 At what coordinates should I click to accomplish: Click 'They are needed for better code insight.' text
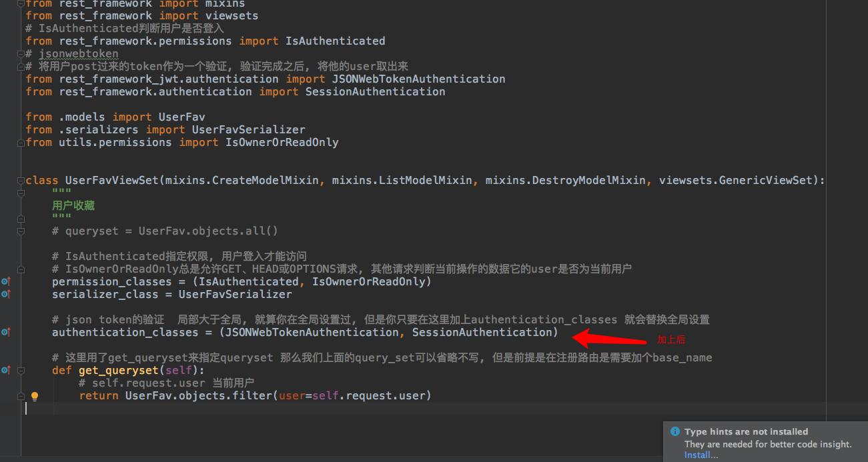768,444
